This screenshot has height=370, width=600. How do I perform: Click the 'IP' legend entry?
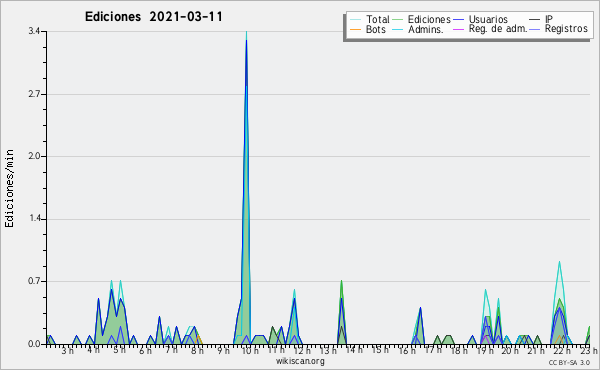click(x=541, y=19)
